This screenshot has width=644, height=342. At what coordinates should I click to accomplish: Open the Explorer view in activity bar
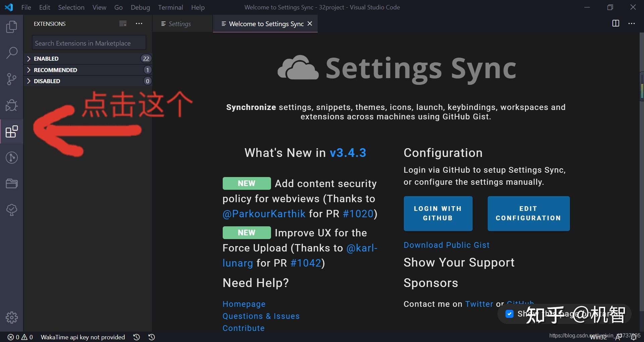click(11, 27)
